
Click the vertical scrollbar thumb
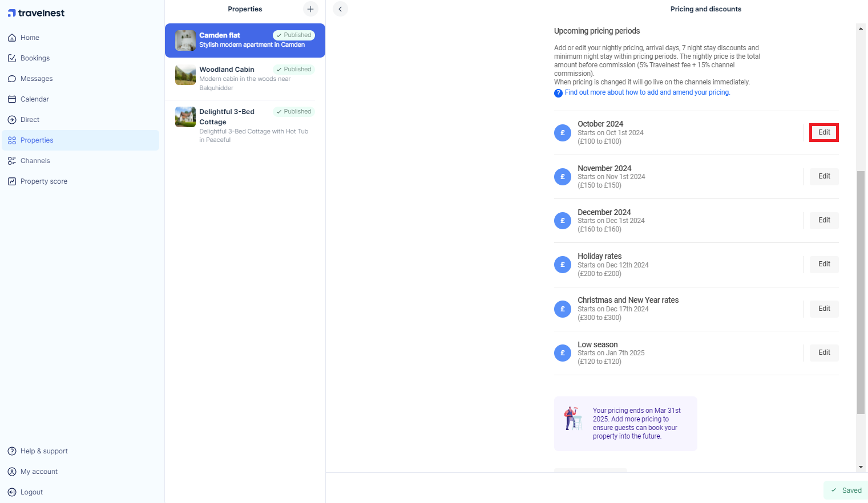[x=861, y=292]
